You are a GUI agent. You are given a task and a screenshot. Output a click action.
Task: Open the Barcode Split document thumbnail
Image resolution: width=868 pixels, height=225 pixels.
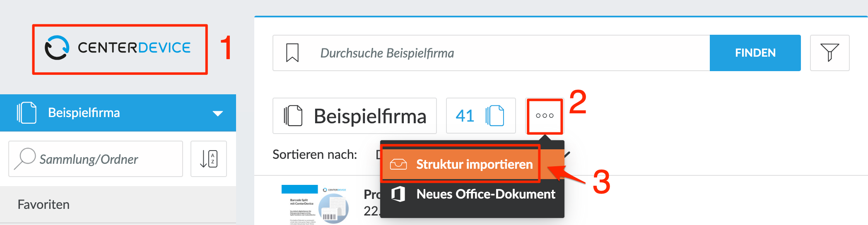pos(316,205)
